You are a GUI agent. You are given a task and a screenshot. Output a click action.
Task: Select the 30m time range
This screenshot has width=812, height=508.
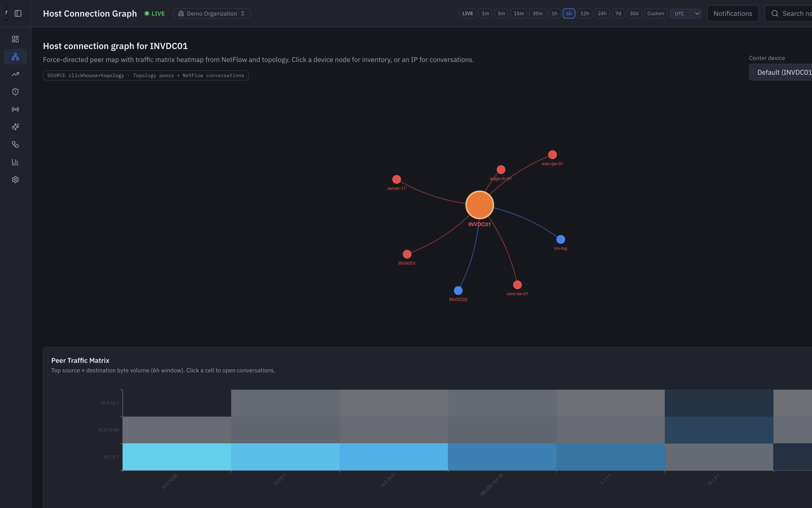538,13
